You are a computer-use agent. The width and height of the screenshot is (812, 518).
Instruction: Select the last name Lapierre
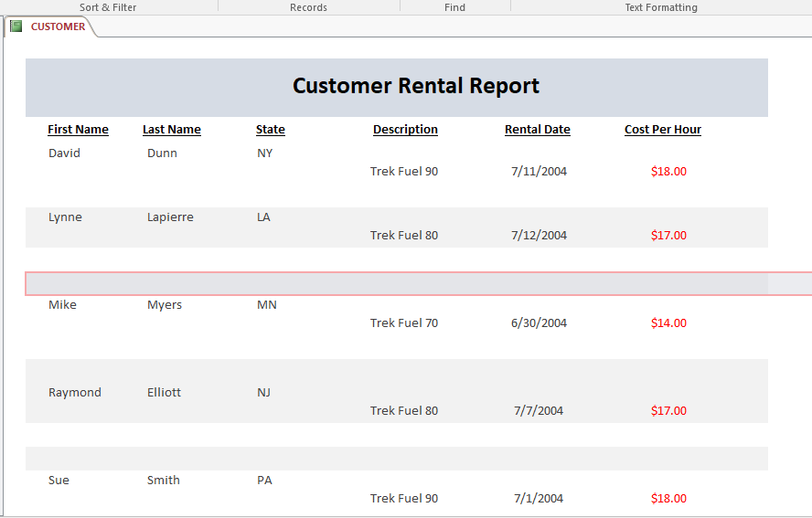(x=170, y=217)
